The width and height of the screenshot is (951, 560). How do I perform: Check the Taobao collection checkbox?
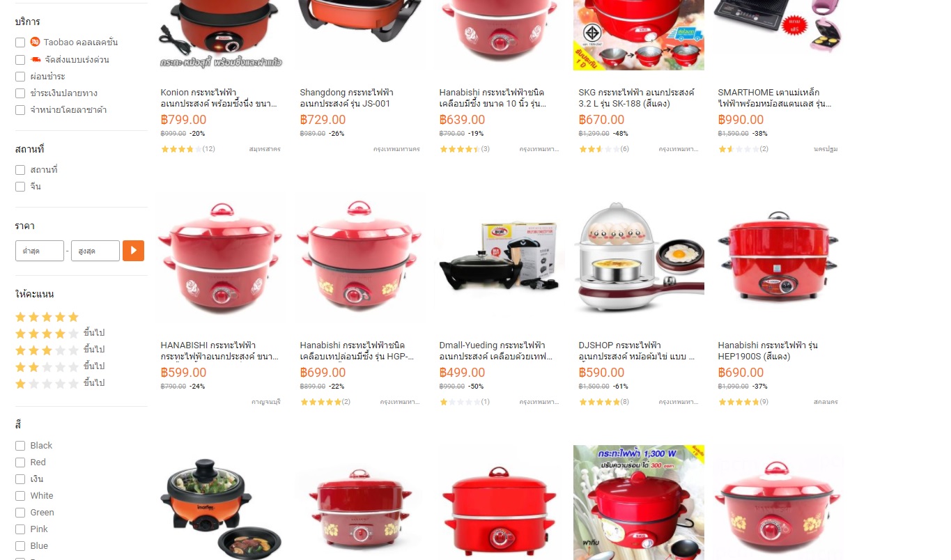20,43
